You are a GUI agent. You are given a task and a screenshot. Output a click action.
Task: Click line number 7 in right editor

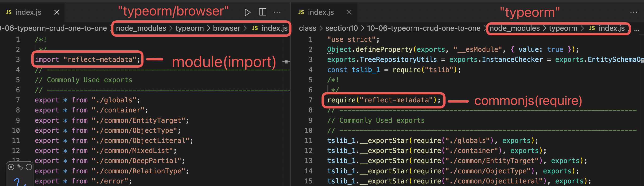point(310,100)
